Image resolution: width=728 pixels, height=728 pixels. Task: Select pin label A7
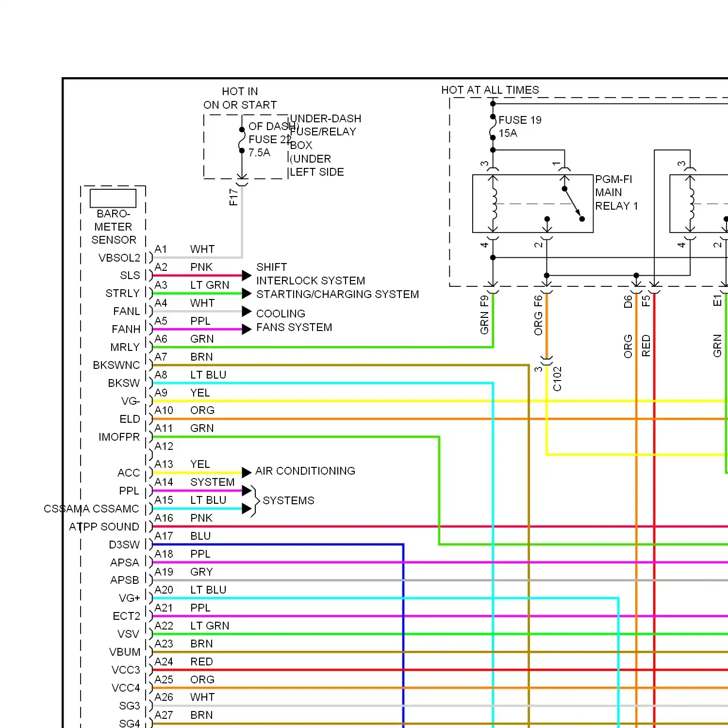(x=161, y=357)
